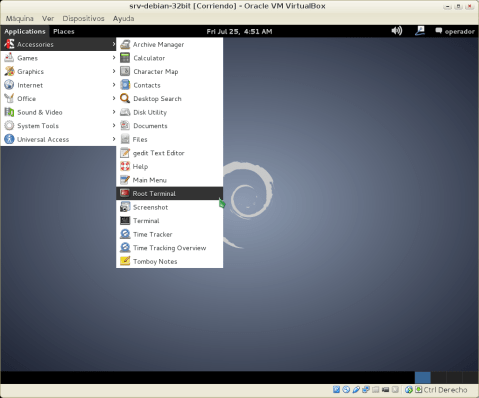
Task: Click the Ctrl Derecho host key label
Action: pos(445,390)
